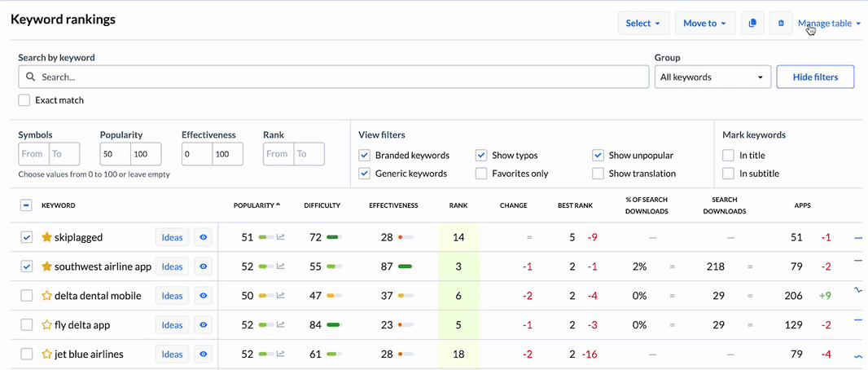Open popularity chart icon for skiplagged

pos(281,237)
